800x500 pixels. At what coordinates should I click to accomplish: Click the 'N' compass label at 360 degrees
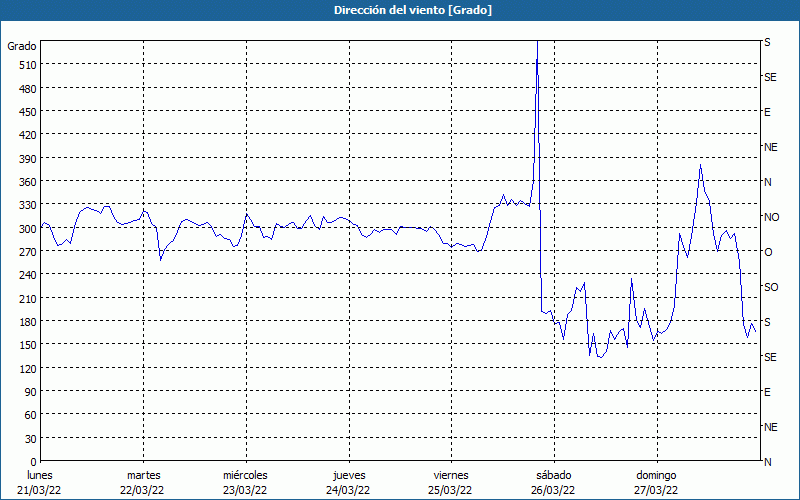click(767, 182)
